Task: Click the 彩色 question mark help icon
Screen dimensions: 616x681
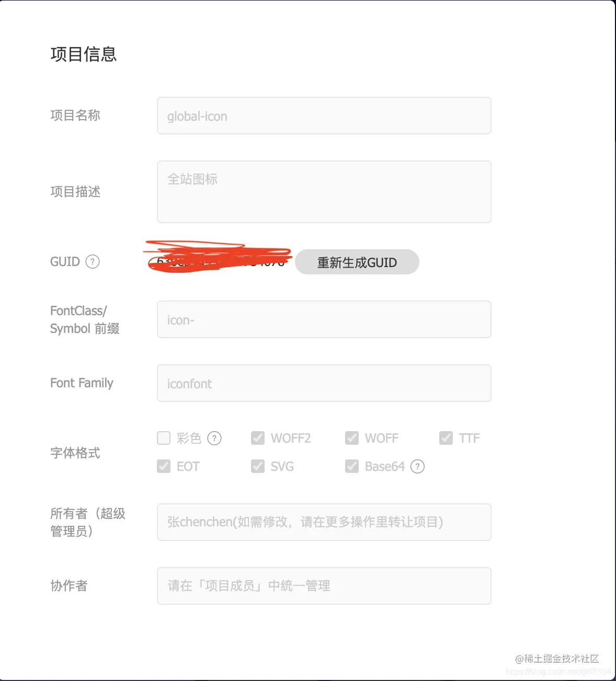Action: click(x=214, y=438)
